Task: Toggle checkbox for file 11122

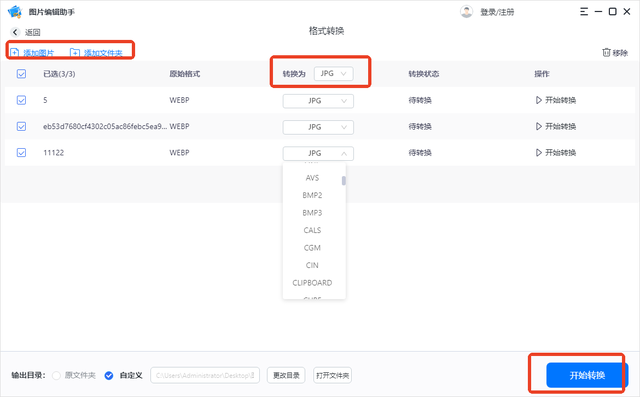Action: 21,153
